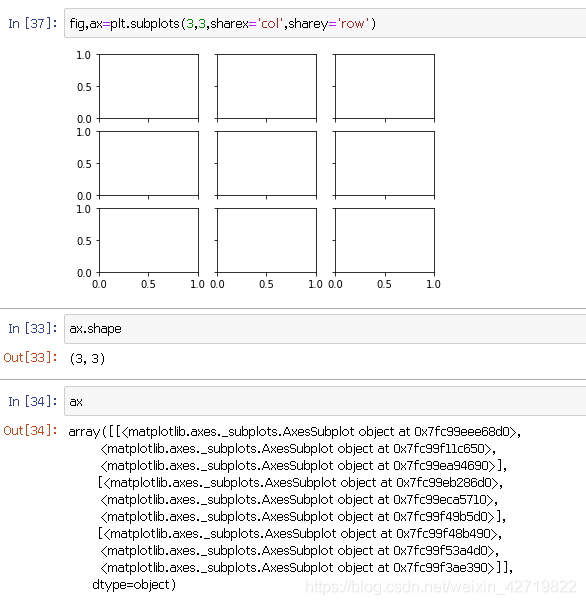This screenshot has width=586, height=605.
Task: Click the output line ending 0x7fc99eca5710
Action: (299, 500)
